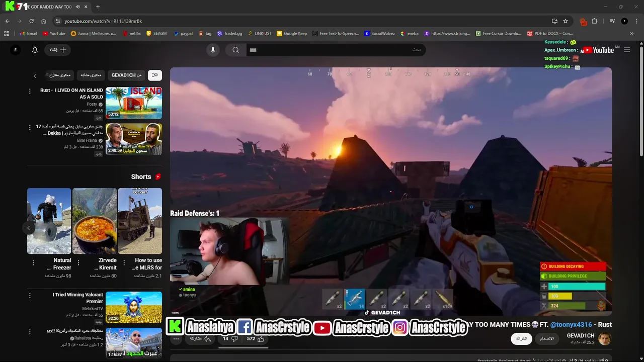Open the Dekka podcast video thumbnail

[134, 139]
